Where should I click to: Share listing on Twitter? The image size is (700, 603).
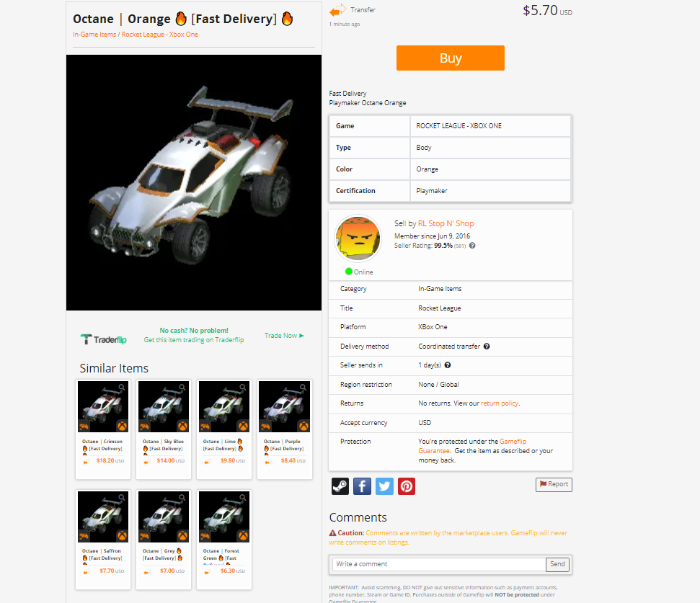click(384, 486)
